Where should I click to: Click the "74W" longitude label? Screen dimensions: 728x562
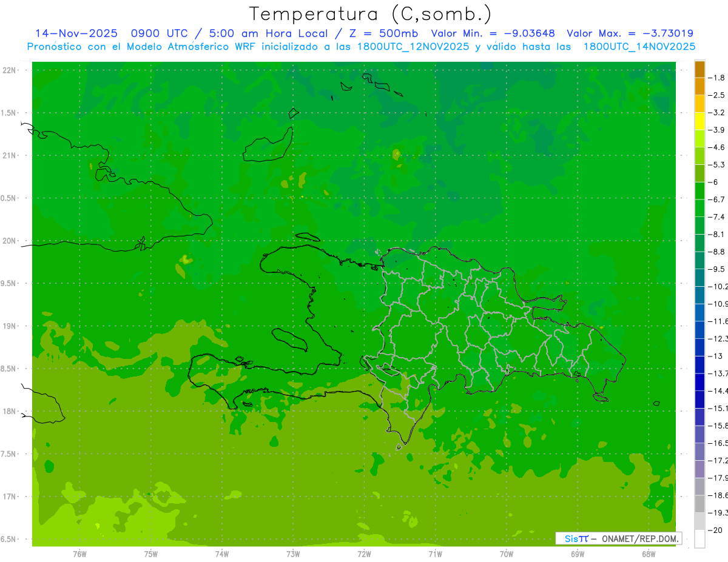(221, 554)
